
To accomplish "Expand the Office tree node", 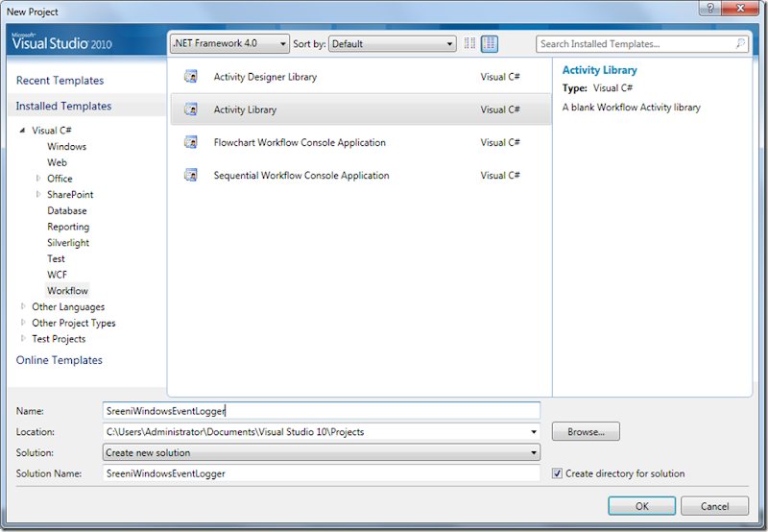I will 38,179.
